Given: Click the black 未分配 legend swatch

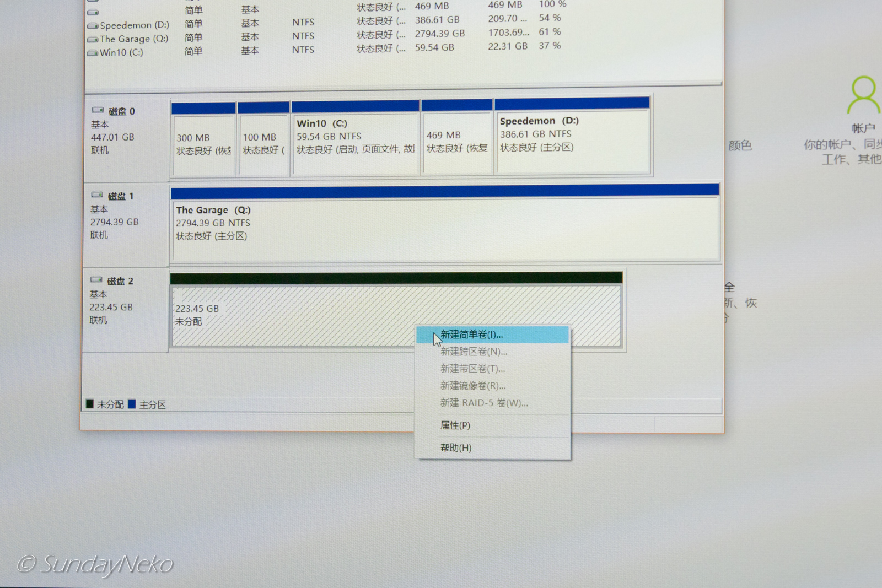Looking at the screenshot, I should click(90, 404).
